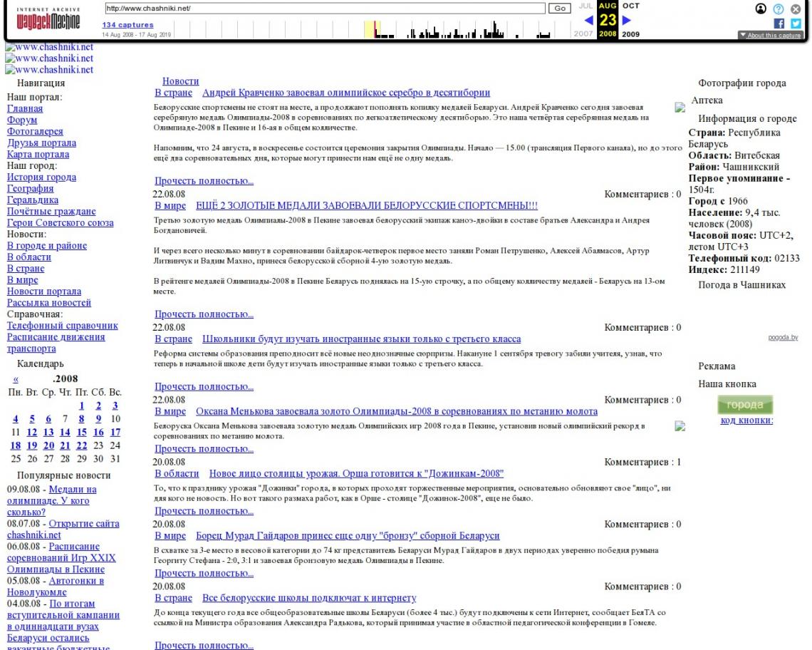Go to next capture with blue right arrow
Viewport: 812px width, 650px height.
point(627,20)
